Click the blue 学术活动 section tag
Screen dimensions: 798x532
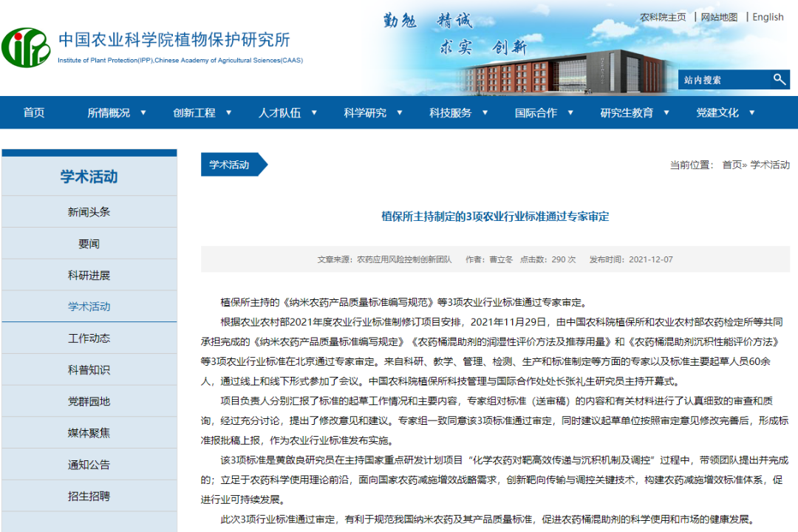[x=234, y=165]
